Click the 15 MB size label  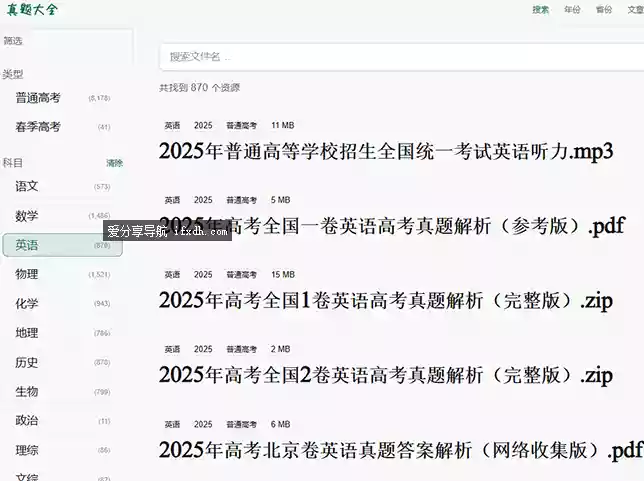click(x=283, y=274)
